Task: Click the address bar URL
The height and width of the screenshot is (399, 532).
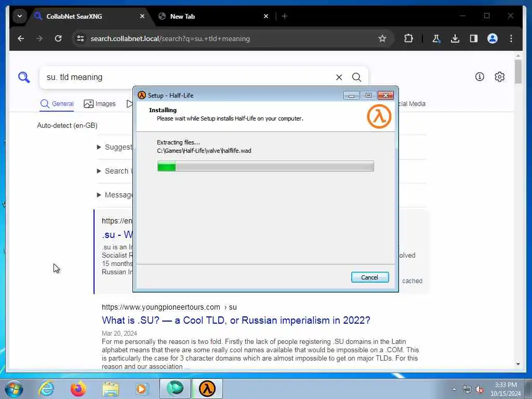Action: pyautogui.click(x=170, y=38)
